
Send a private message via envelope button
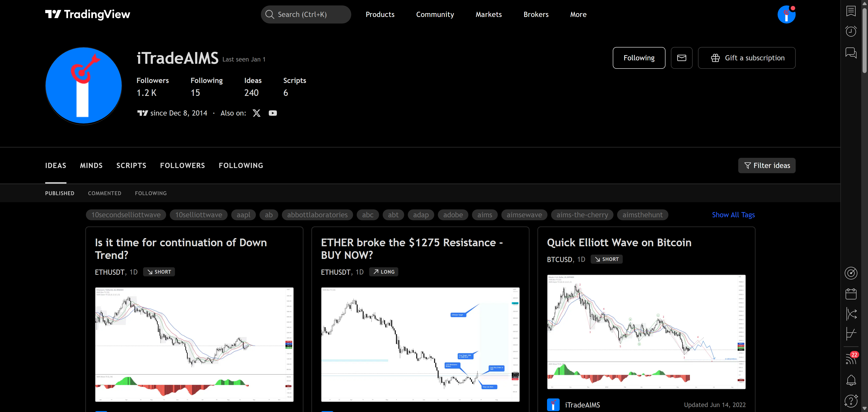tap(681, 58)
